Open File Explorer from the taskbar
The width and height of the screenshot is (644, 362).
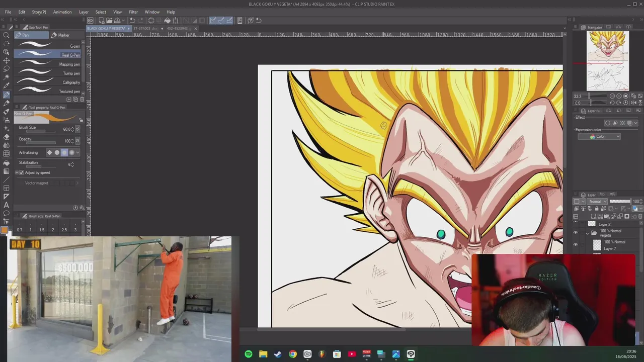pyautogui.click(x=263, y=354)
